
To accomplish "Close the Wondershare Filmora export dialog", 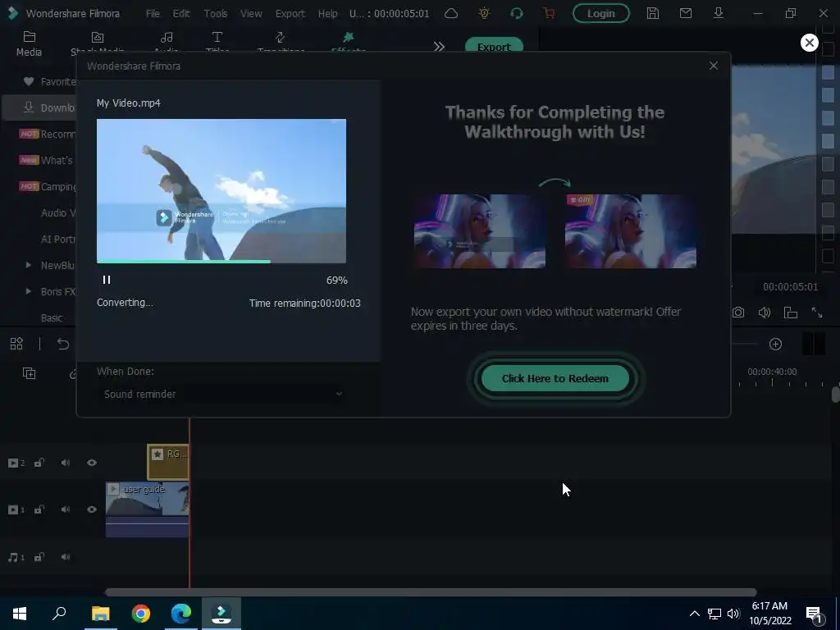I will click(x=713, y=66).
